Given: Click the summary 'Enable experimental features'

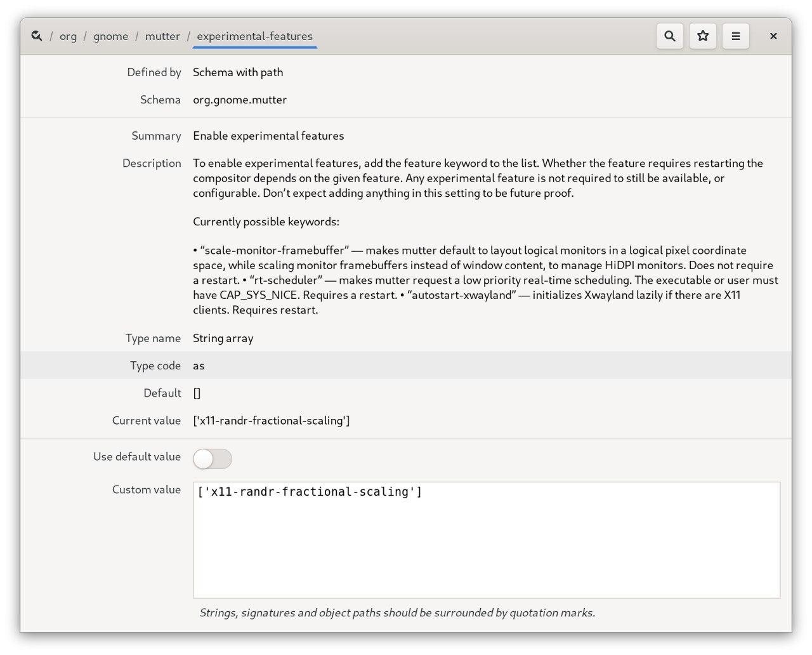Looking at the screenshot, I should (x=268, y=136).
